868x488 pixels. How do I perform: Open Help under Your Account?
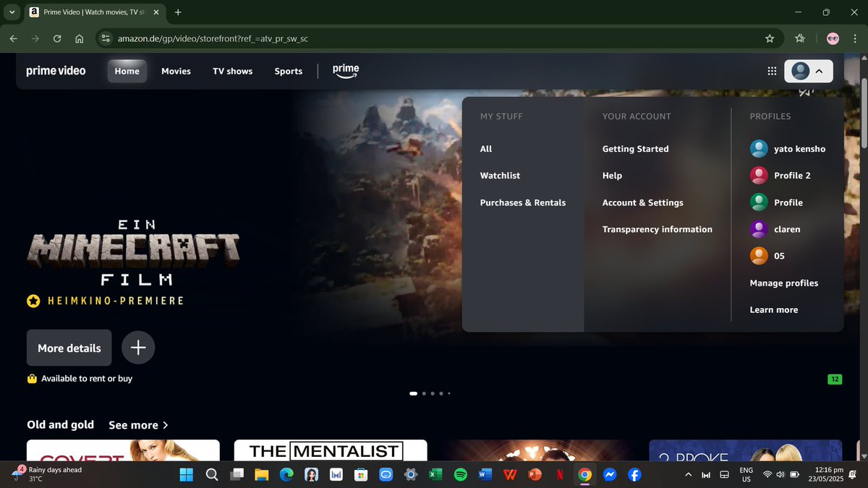point(612,176)
